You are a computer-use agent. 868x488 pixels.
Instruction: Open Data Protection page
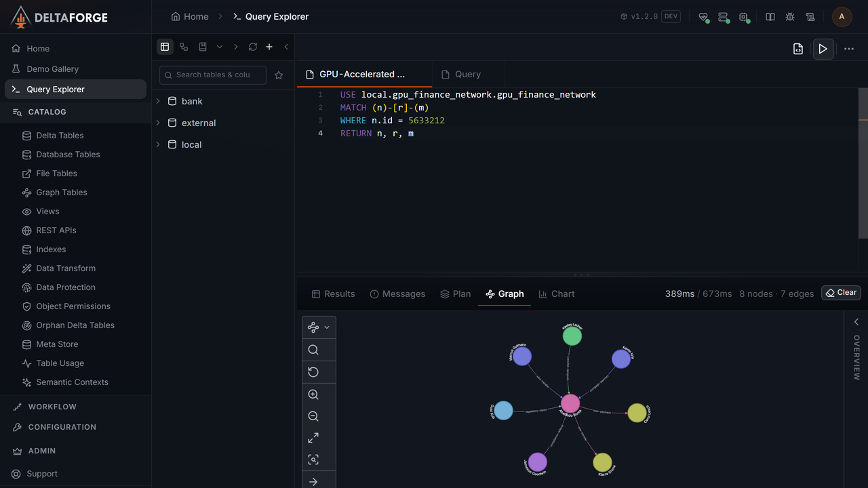66,287
